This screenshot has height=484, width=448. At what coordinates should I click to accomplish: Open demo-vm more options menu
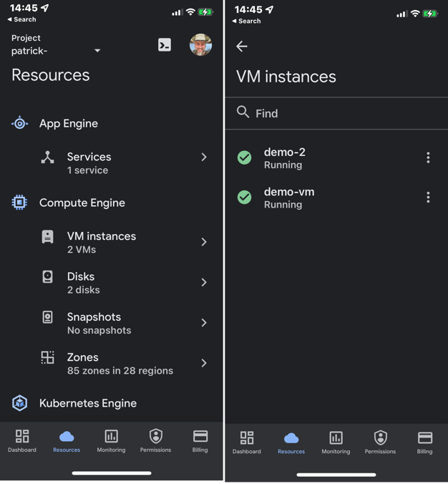tap(428, 197)
